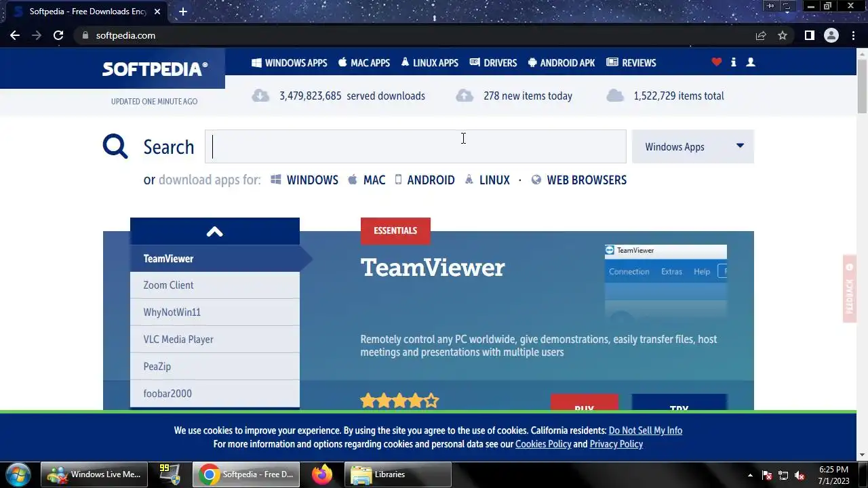Image resolution: width=868 pixels, height=488 pixels.
Task: Open the Windows Apps menu
Action: [289, 62]
